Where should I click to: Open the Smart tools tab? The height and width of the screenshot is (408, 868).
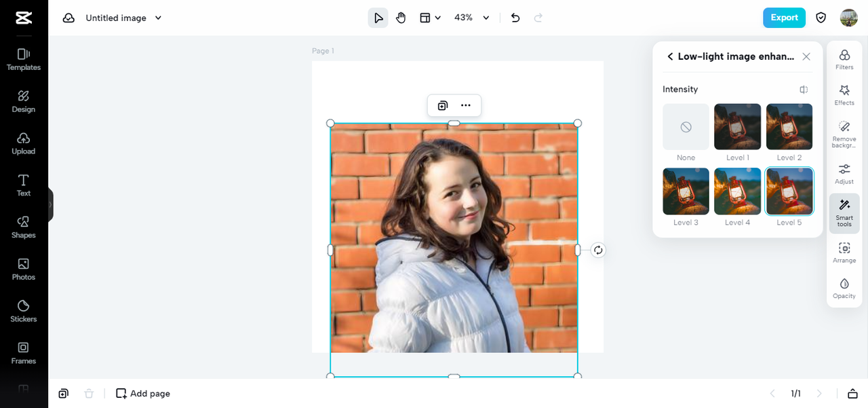844,213
